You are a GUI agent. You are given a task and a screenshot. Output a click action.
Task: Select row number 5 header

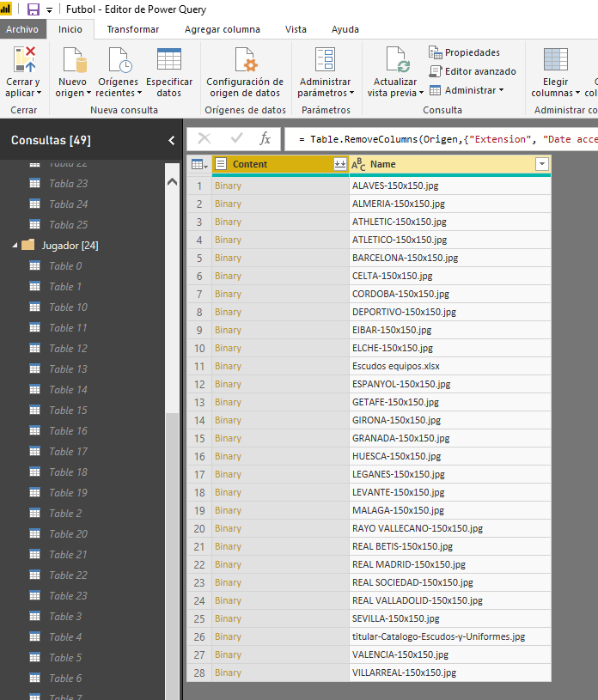click(x=199, y=258)
